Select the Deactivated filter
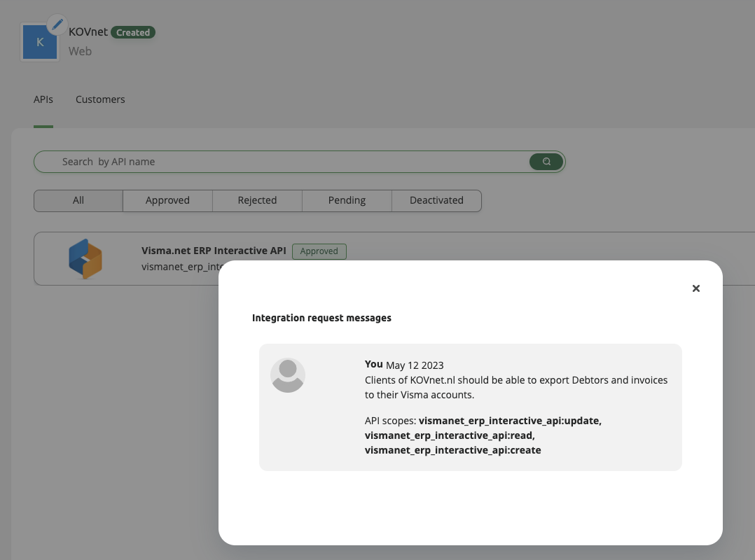755x560 pixels. [436, 201]
